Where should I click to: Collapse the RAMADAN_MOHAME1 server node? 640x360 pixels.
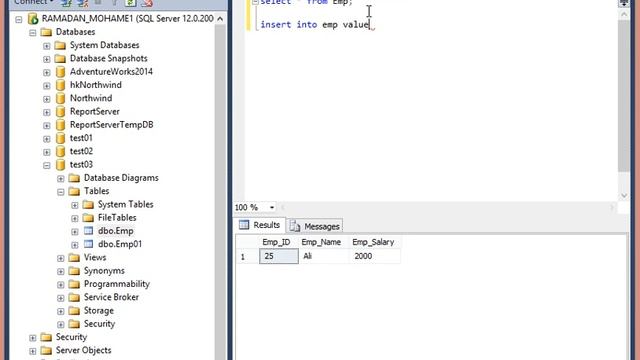pyautogui.click(x=19, y=19)
